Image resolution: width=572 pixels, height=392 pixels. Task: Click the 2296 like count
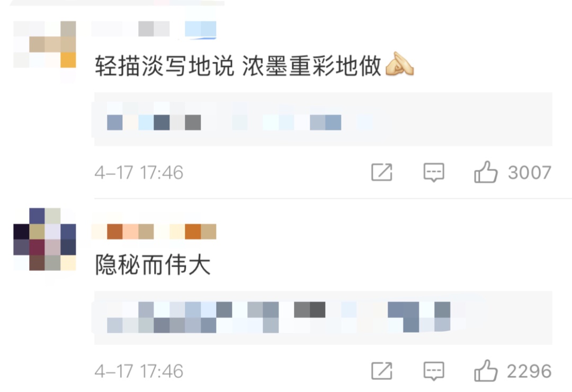point(529,371)
